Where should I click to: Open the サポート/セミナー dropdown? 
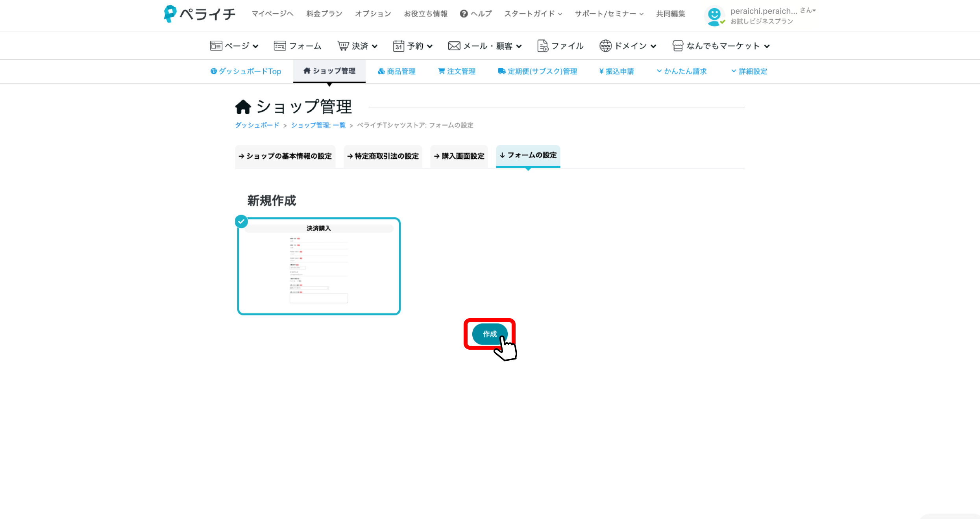[609, 14]
